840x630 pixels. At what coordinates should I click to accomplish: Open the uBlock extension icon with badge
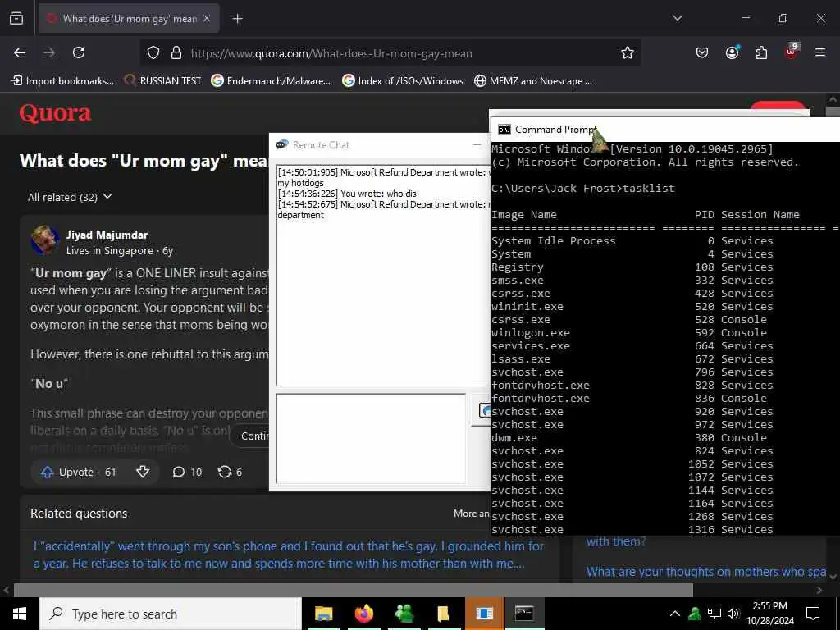coord(792,52)
